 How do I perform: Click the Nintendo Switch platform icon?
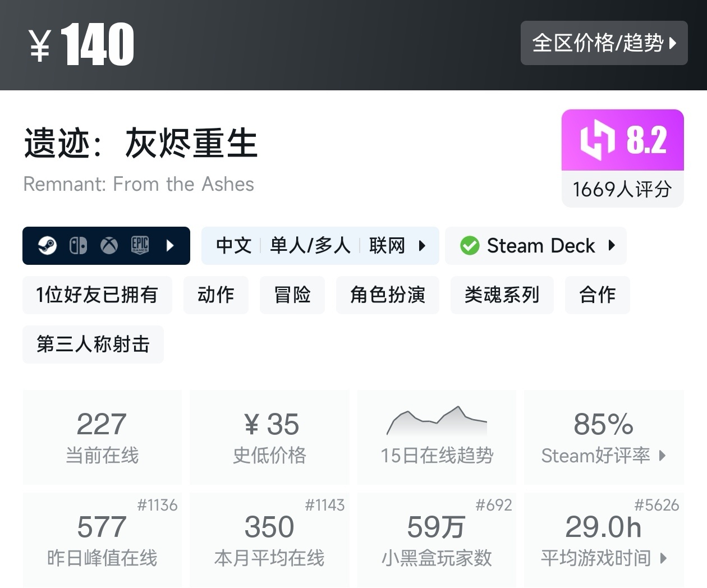[x=78, y=246]
